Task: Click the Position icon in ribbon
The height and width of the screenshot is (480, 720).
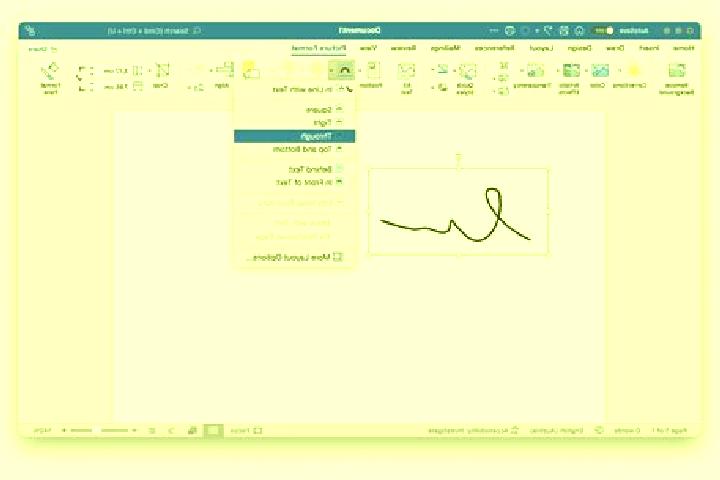Action: tap(373, 70)
